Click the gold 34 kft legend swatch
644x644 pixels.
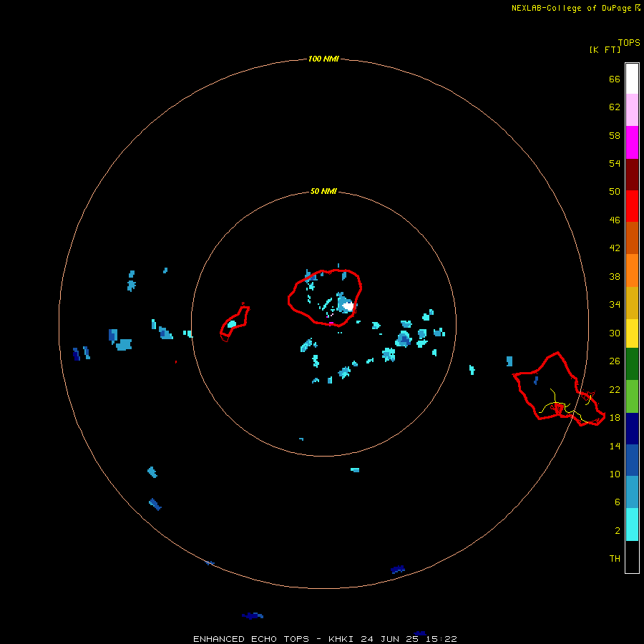pyautogui.click(x=632, y=303)
